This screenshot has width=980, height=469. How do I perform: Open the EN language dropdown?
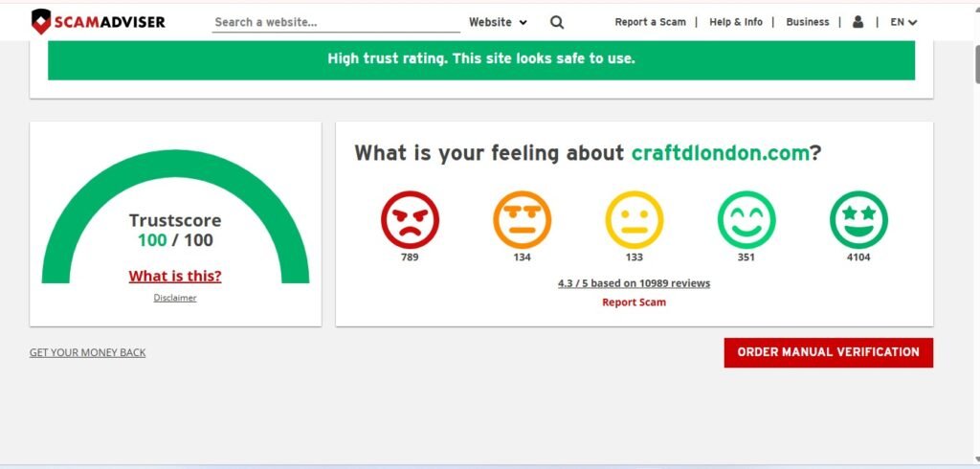(x=903, y=22)
